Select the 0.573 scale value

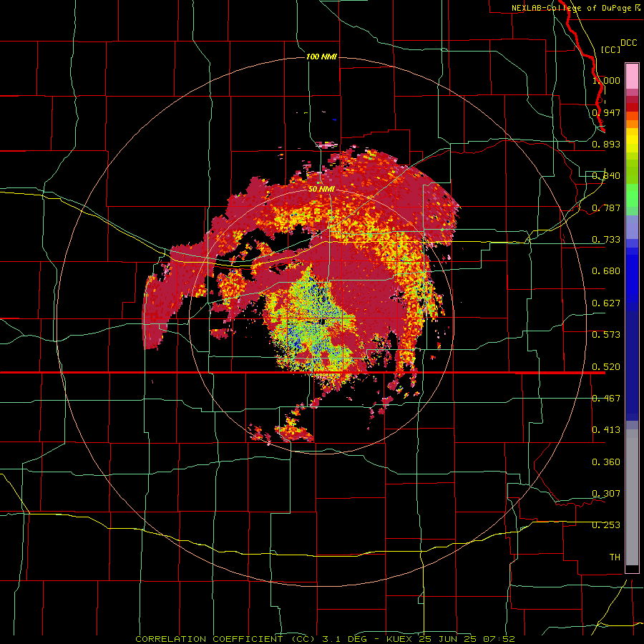tap(606, 335)
